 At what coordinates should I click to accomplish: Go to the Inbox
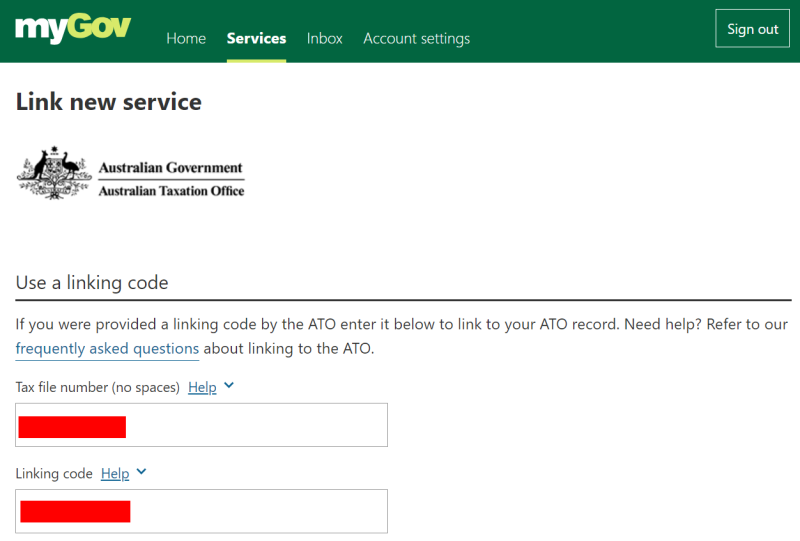tap(324, 38)
